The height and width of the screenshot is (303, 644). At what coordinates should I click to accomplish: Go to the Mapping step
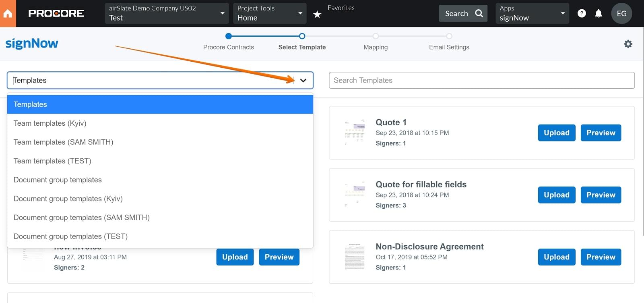point(376,47)
